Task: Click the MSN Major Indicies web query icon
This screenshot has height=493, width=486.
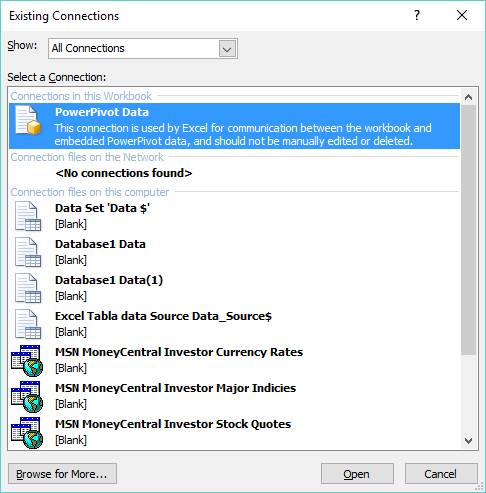Action: click(27, 397)
